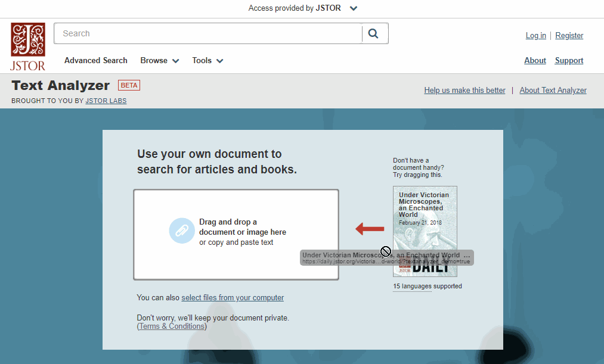Screen dimensions: 604x364
Task: Select the About menu item
Action: coord(535,60)
